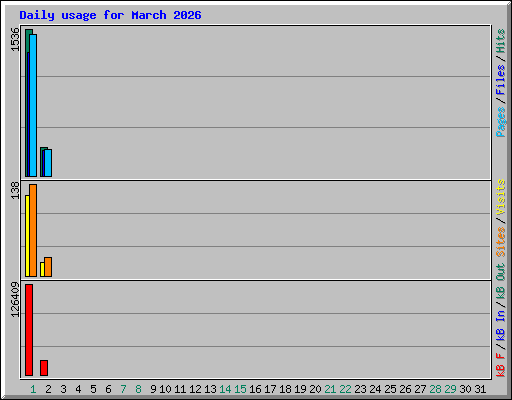The width and height of the screenshot is (512, 400).
Task: Click day 31 on the x-axis
Action: (480, 389)
